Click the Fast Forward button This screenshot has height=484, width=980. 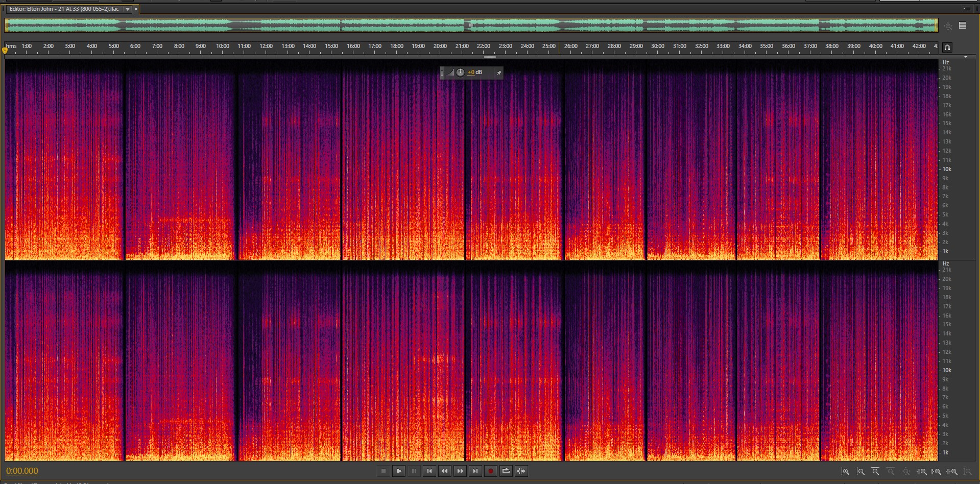[x=460, y=471]
